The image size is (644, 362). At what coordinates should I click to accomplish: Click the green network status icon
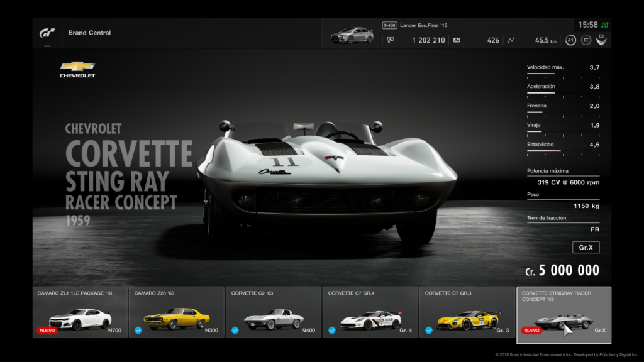(605, 25)
